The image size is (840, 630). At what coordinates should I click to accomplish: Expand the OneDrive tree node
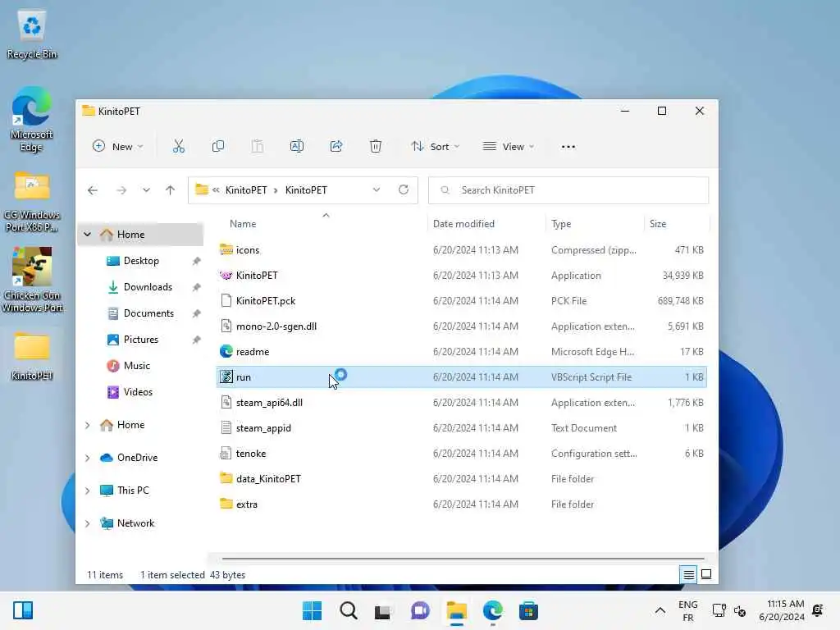[87, 458]
